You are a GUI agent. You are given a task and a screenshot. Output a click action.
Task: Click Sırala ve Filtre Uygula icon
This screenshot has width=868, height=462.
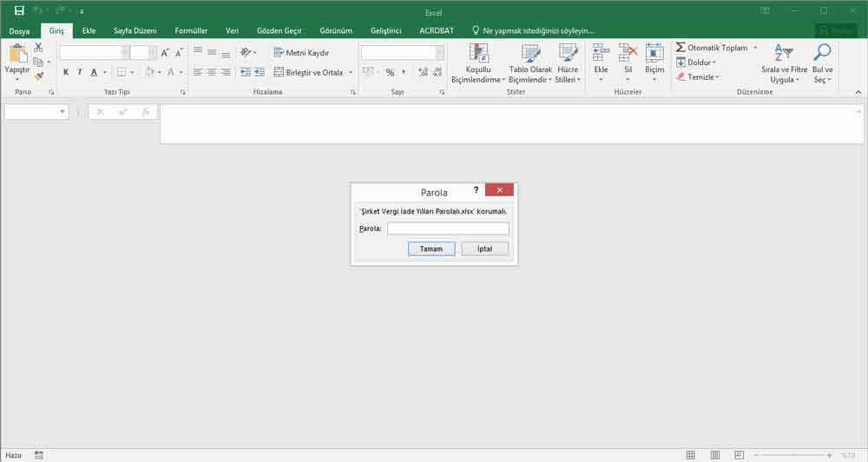click(x=784, y=53)
